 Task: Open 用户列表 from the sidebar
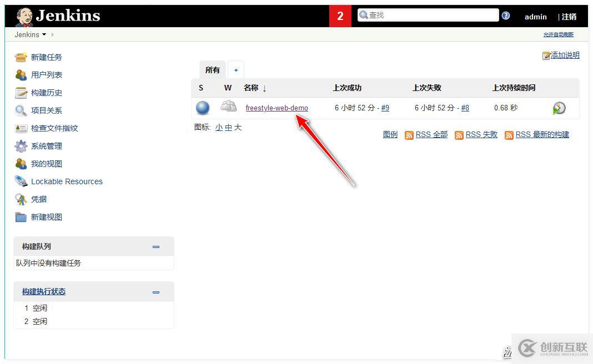click(x=47, y=75)
